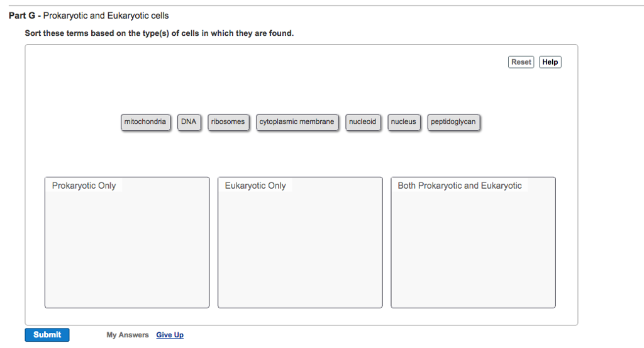Click the nucleus term tile
Image resolution: width=644 pixels, height=348 pixels.
404,122
